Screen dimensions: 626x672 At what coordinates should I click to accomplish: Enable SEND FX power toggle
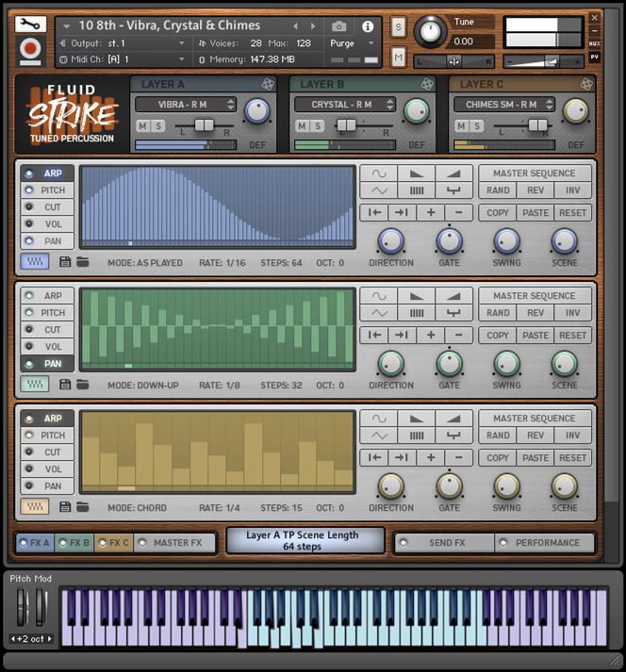click(x=404, y=543)
